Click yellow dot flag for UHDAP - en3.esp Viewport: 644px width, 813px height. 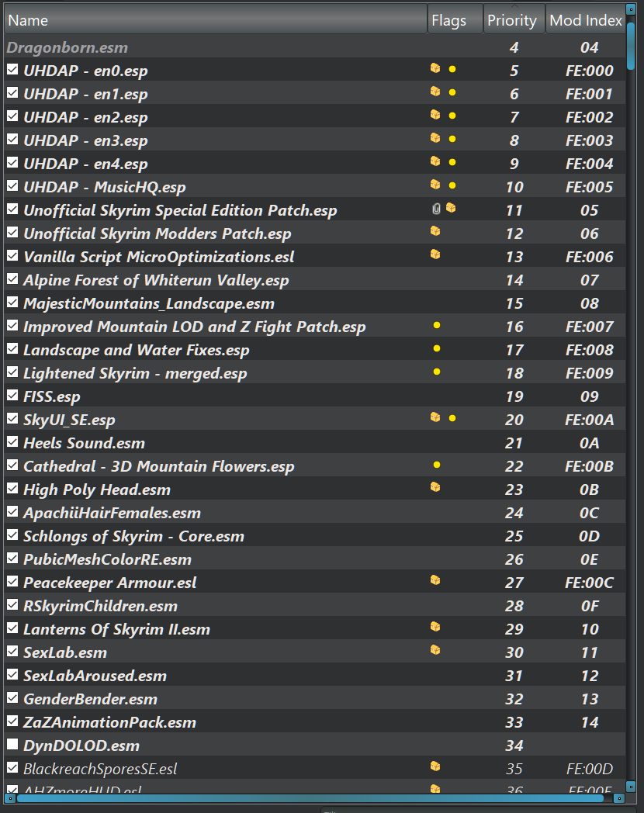click(x=452, y=139)
